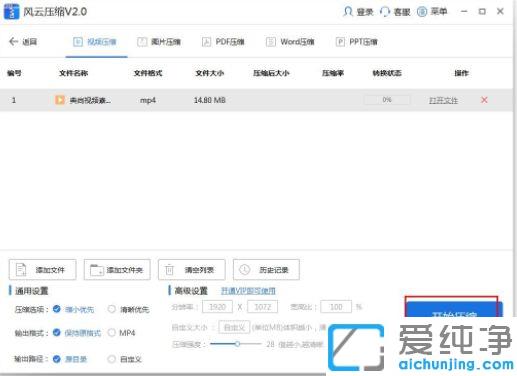517x376 pixels.
Task: Open 客服 customer service headset
Action: 385,12
